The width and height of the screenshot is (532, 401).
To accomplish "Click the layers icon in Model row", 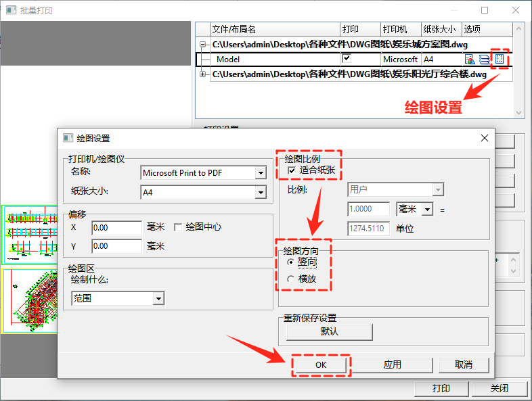I will pyautogui.click(x=484, y=60).
